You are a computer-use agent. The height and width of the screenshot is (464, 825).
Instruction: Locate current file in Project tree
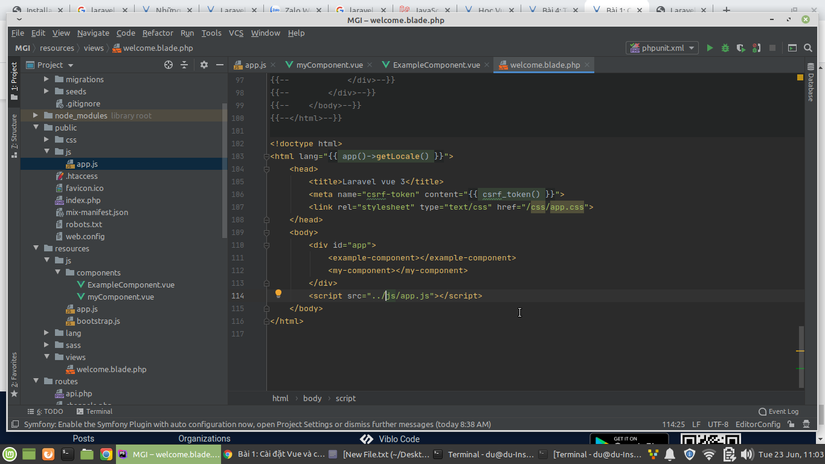(x=168, y=65)
